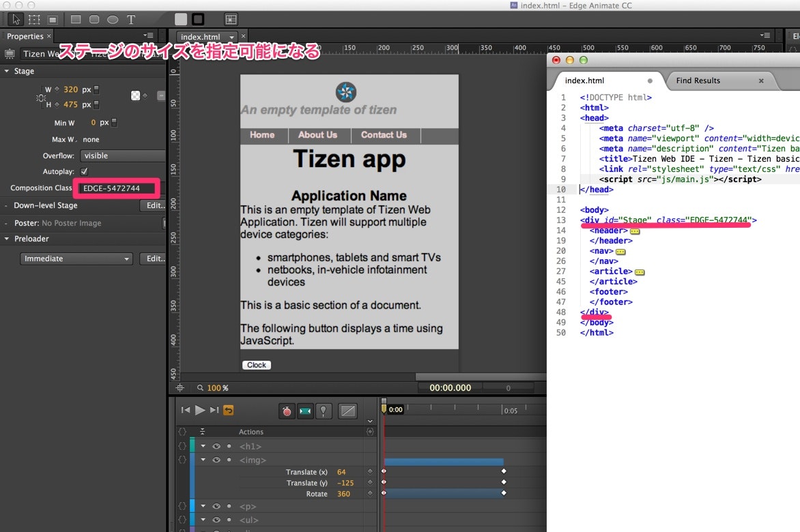Switch to Find Results tab in editor
This screenshot has width=800, height=532.
[x=698, y=80]
